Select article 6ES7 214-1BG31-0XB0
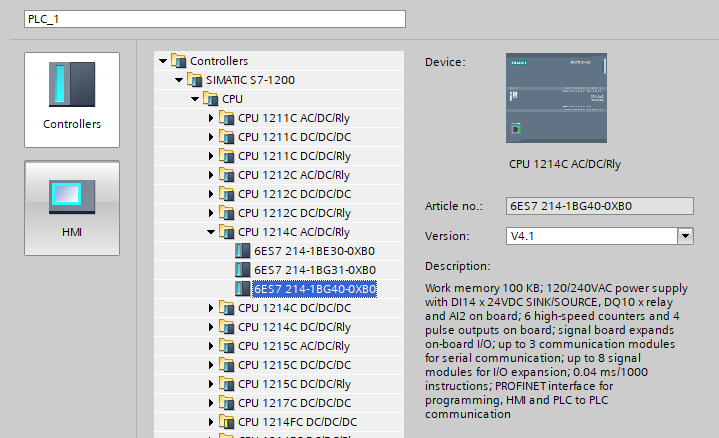This screenshot has height=438, width=719. 315,270
